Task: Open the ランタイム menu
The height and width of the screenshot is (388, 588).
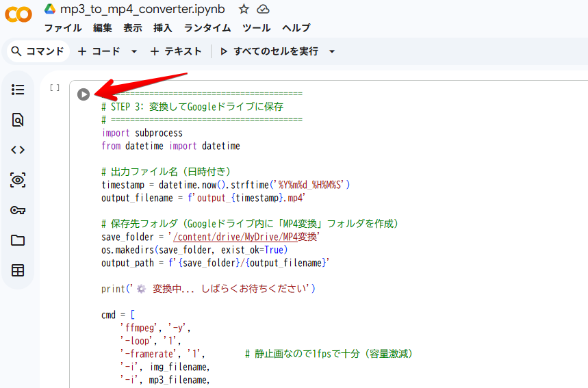Action: point(207,28)
